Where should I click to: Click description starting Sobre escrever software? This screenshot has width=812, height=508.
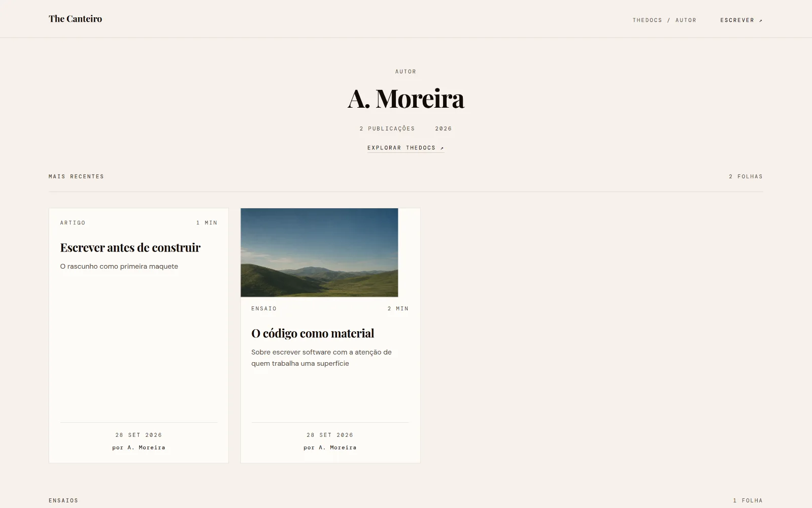point(321,358)
